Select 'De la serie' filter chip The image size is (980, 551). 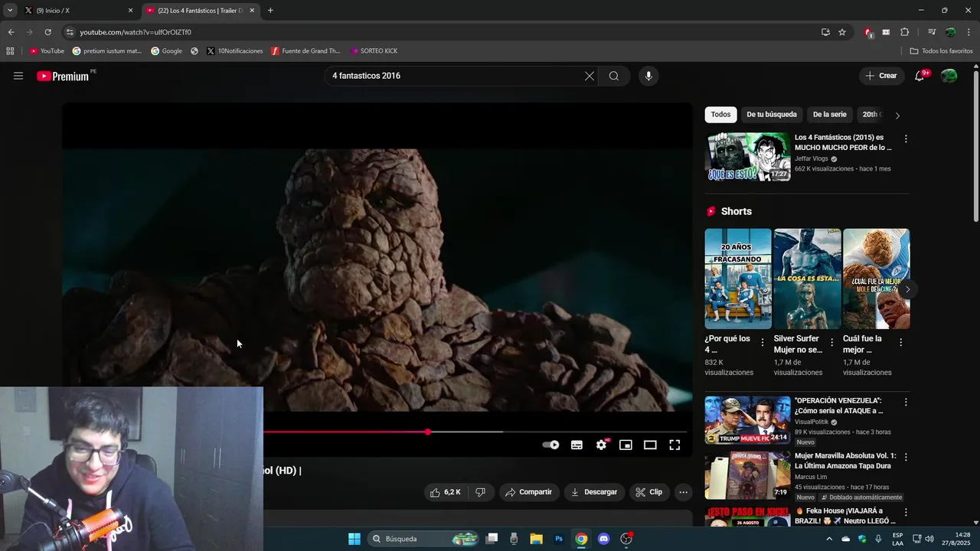(829, 115)
